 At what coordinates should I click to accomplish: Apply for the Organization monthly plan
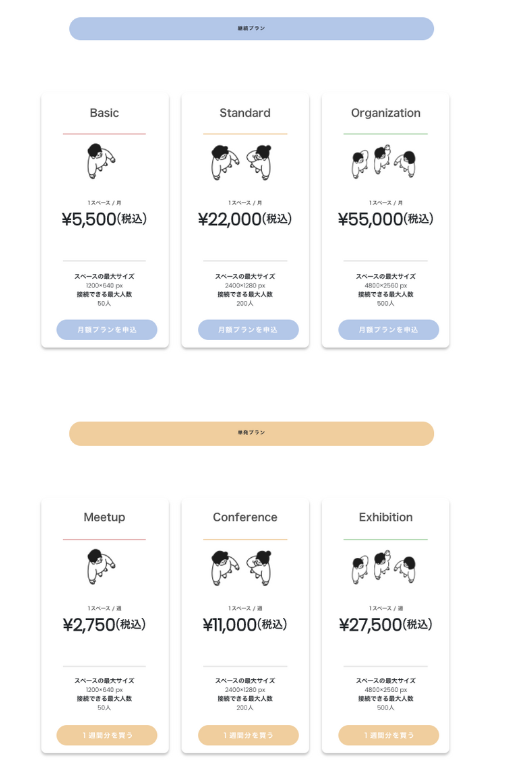(388, 329)
